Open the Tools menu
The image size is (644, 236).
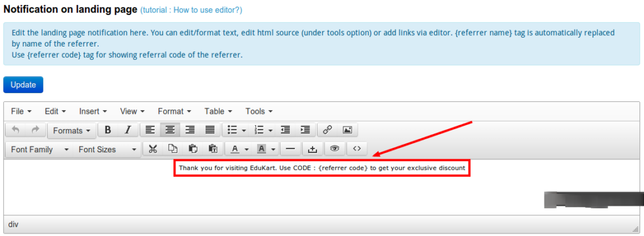pyautogui.click(x=258, y=111)
